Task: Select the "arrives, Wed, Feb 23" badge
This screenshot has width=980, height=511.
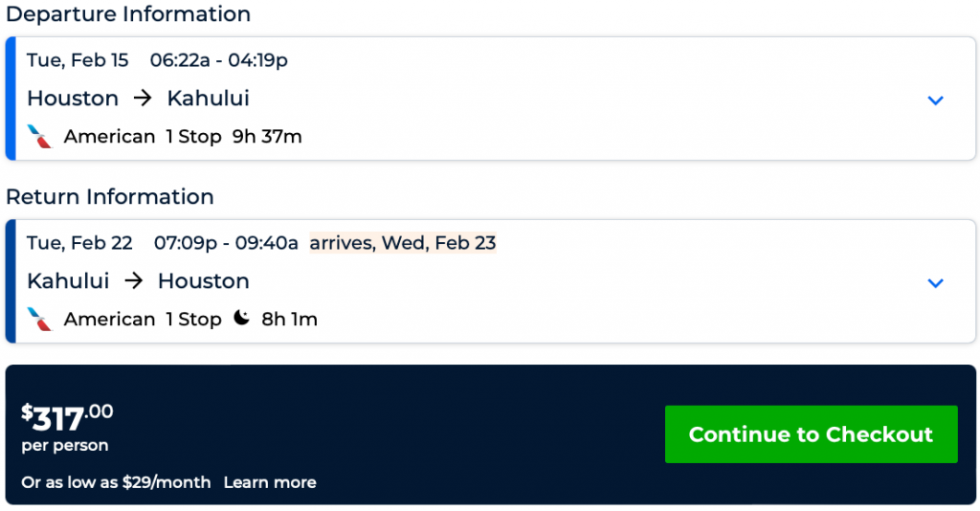Action: [403, 243]
